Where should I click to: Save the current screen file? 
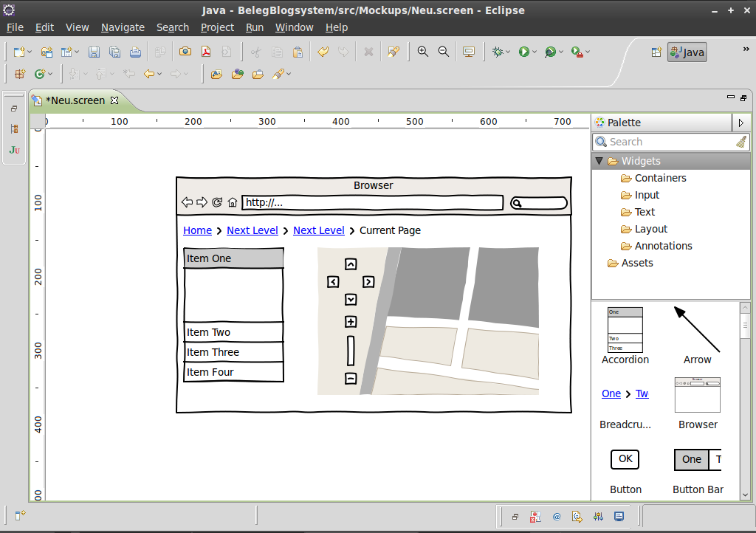coord(94,52)
